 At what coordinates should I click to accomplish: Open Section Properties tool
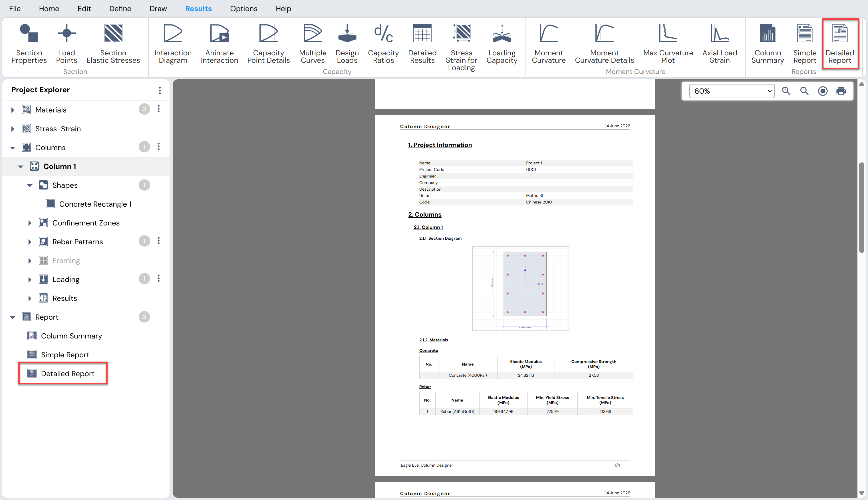(x=29, y=43)
